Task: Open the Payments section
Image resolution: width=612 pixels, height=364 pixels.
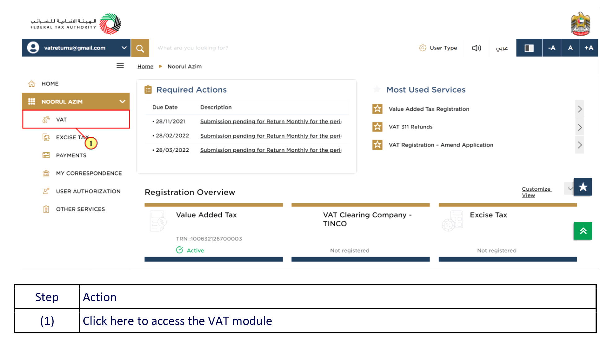Action: click(71, 155)
